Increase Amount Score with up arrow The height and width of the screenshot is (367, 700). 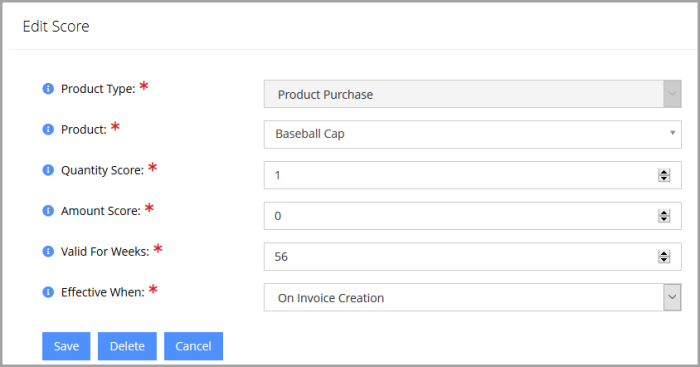click(664, 213)
